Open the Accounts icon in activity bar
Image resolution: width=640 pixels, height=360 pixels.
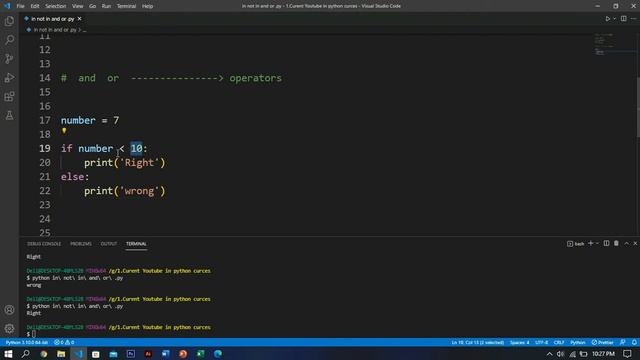pos(9,310)
